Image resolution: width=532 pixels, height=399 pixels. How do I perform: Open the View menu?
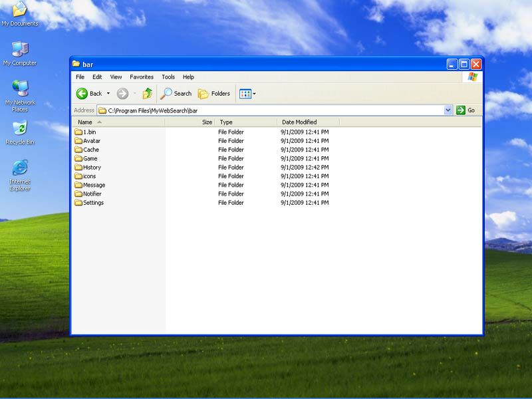click(116, 77)
